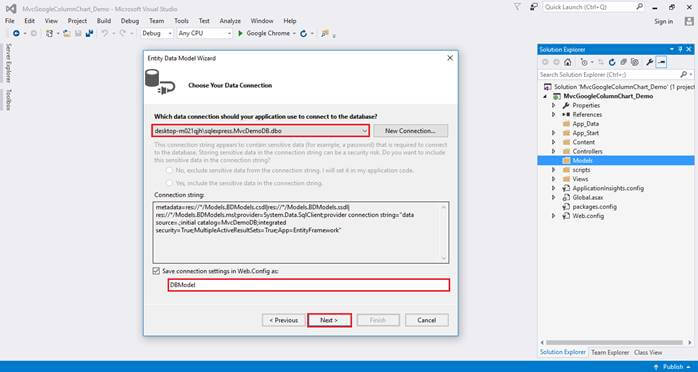Click the Navigate Backward toolbar icon

[x=16, y=33]
